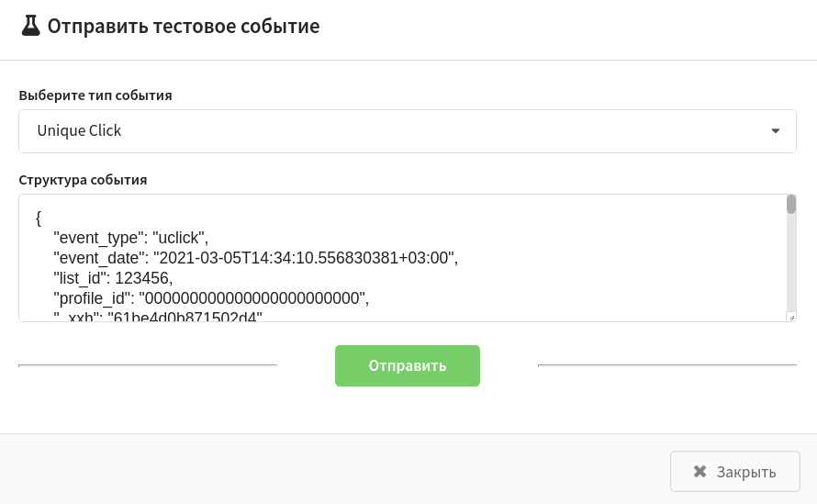Click the scrollbar track below the thumb
The image size is (817, 504).
pyautogui.click(x=791, y=263)
